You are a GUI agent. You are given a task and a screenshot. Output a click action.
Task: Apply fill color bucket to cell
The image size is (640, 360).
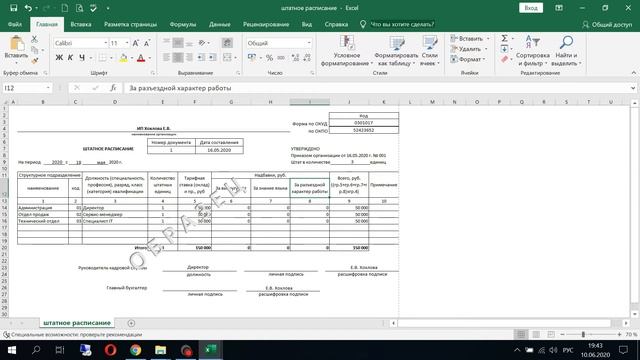coord(123,58)
